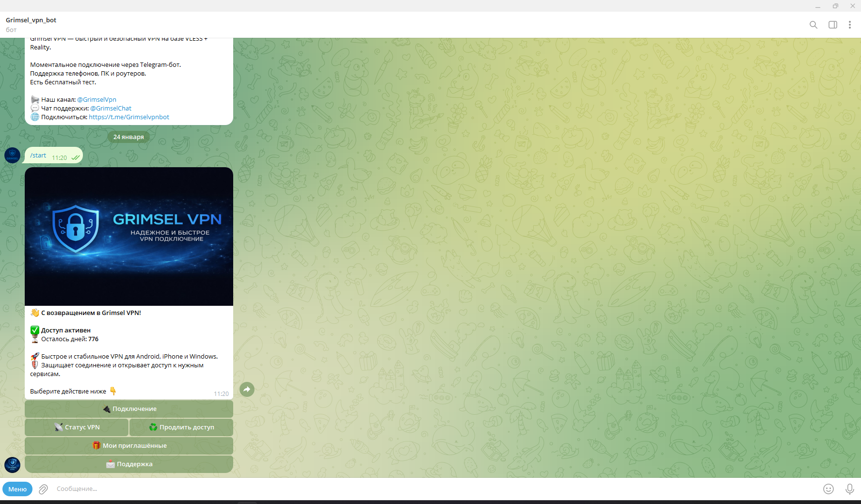This screenshot has height=504, width=861.
Task: Toggle the right sidebar panel icon
Action: (x=833, y=25)
